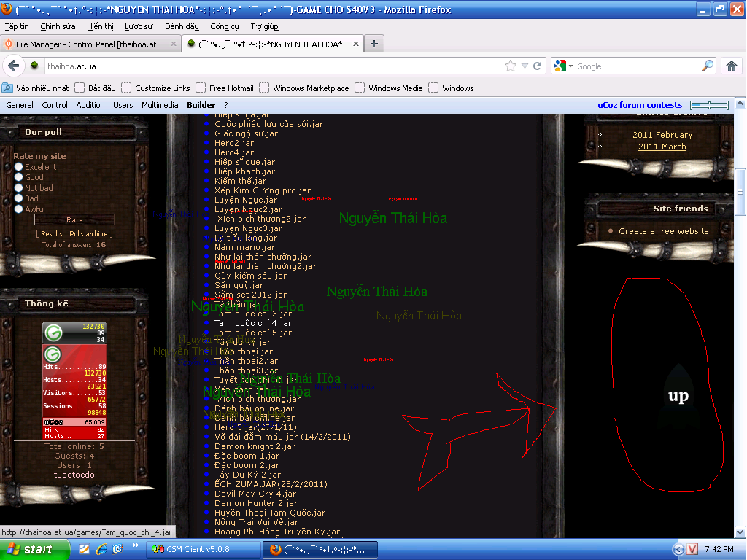
Task: Click the 'up' scroll-to-top image
Action: point(678,397)
